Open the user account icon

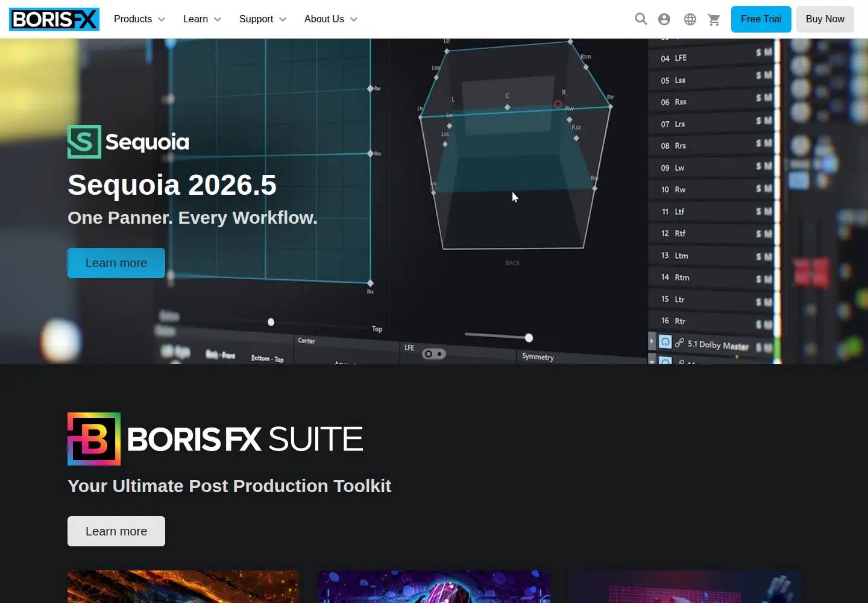(x=664, y=19)
